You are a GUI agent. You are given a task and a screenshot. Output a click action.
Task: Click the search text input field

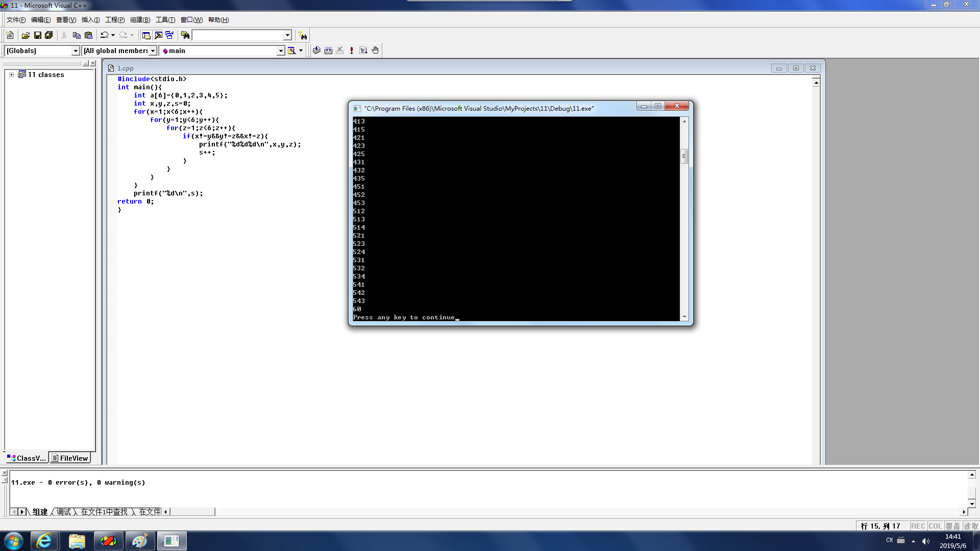237,35
